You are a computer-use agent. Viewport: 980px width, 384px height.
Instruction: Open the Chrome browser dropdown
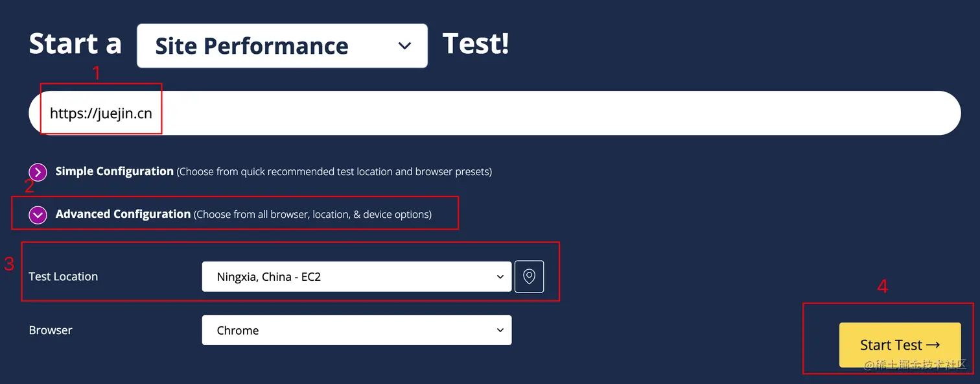pos(356,330)
